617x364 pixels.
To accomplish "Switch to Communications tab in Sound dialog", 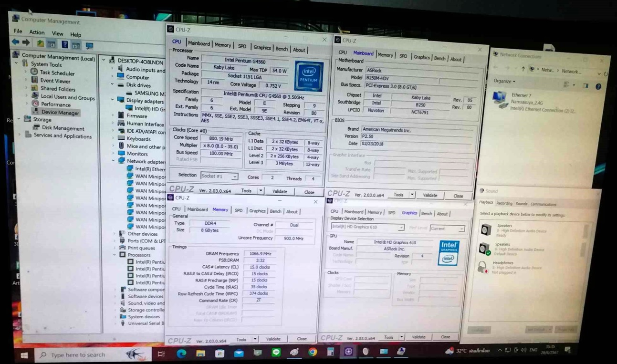I will [x=543, y=204].
